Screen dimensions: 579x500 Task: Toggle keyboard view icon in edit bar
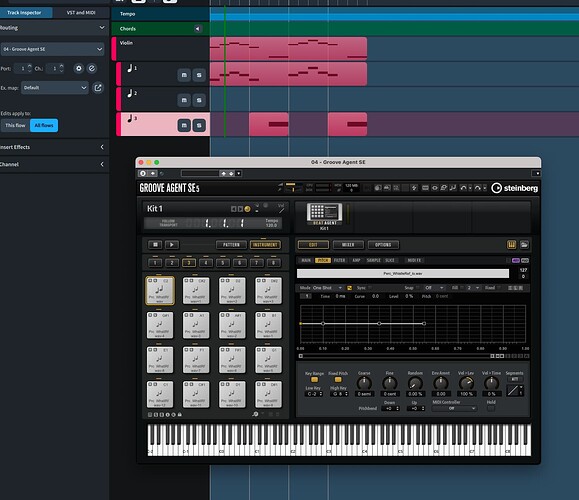511,244
